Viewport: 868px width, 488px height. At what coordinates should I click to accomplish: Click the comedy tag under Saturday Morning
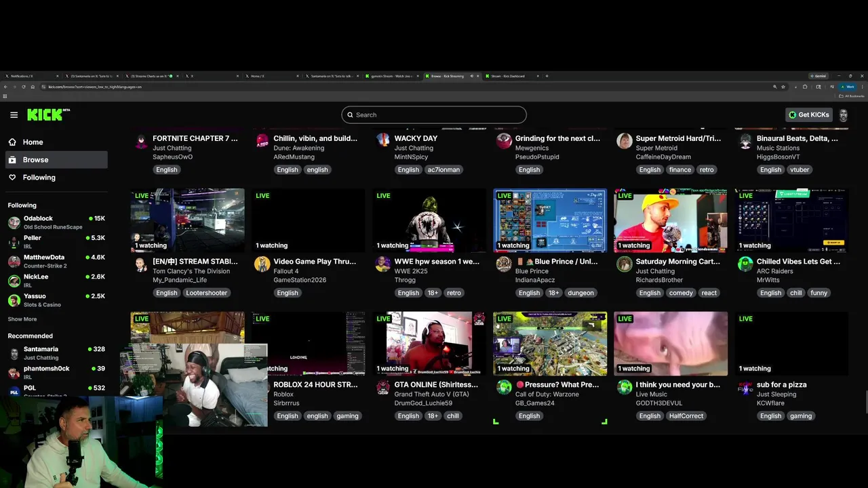[681, 293]
